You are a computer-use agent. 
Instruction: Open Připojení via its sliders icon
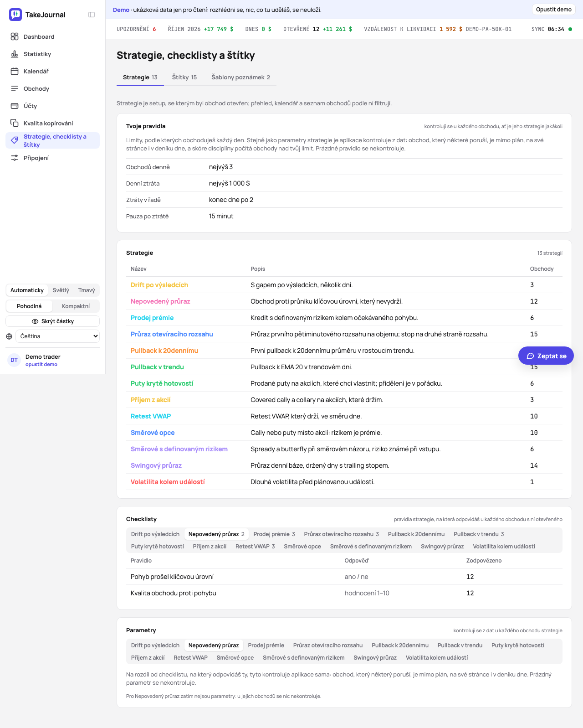click(x=15, y=158)
